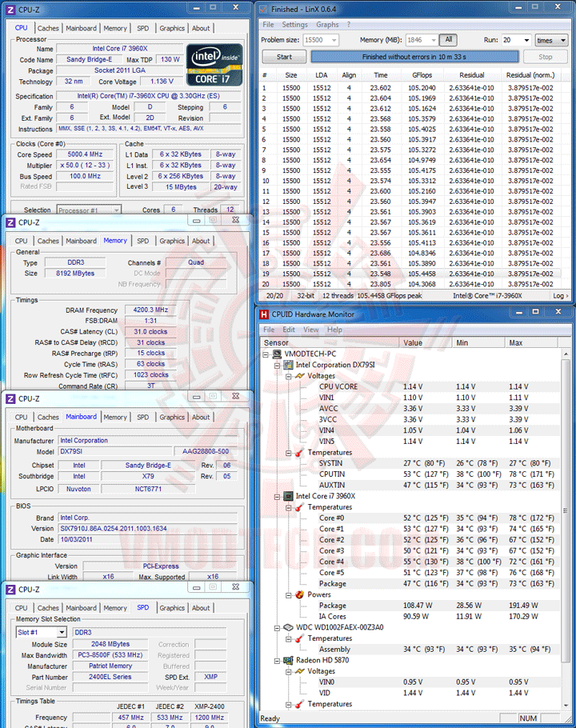Click the CPUID Hardware Monitor title icon
The height and width of the screenshot is (728, 576).
click(x=264, y=314)
